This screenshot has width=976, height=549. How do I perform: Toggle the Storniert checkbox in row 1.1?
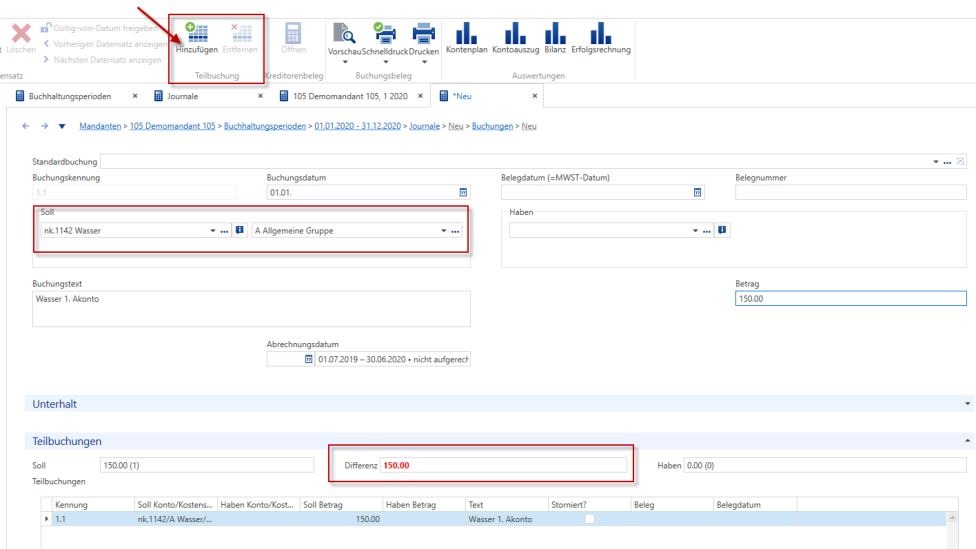point(589,519)
